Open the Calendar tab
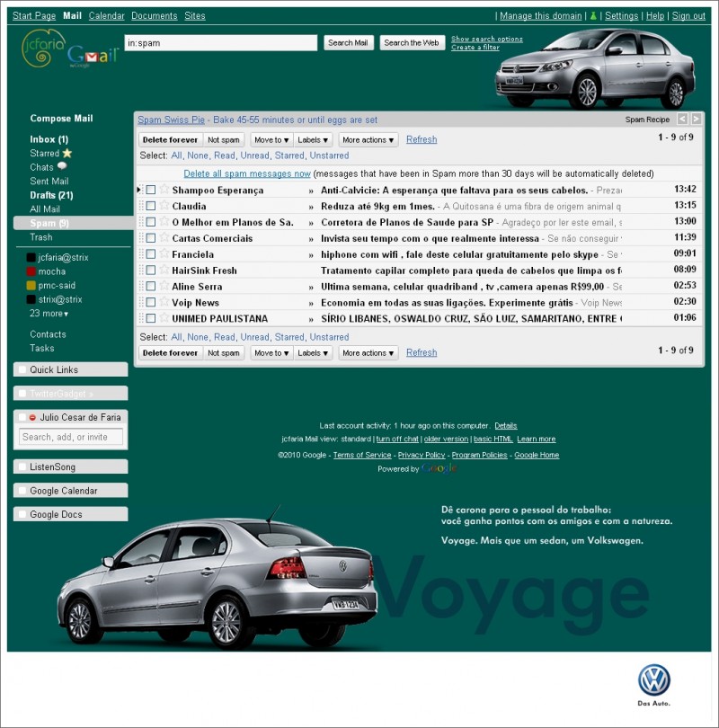The height and width of the screenshot is (728, 719). [x=106, y=16]
